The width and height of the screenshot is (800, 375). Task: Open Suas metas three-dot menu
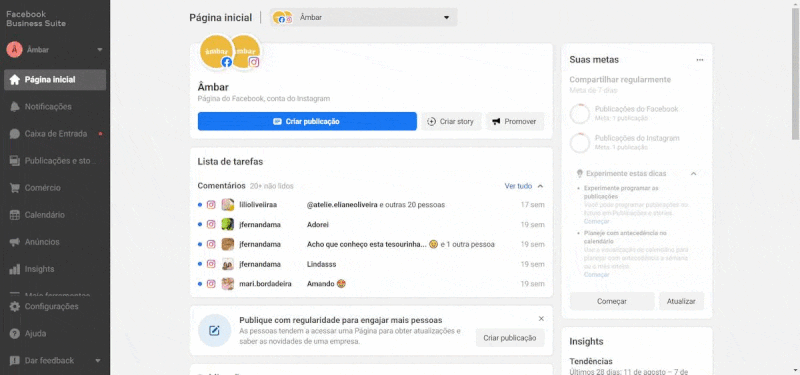coord(699,60)
